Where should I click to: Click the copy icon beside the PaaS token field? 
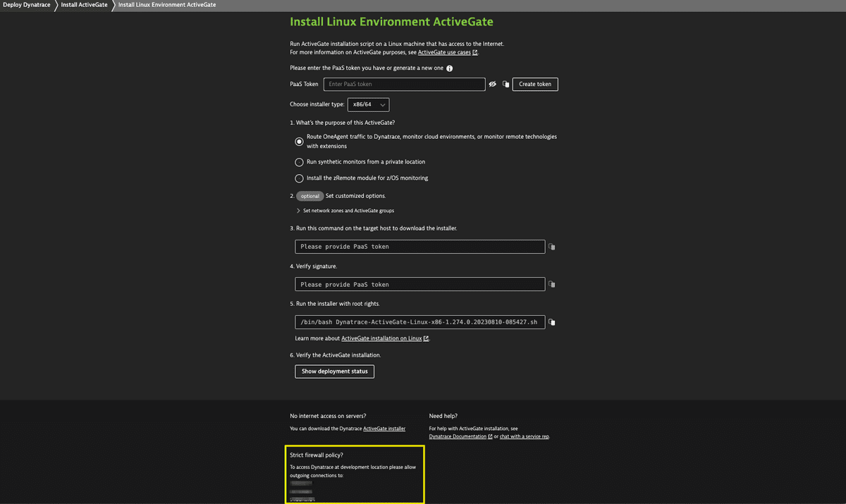[505, 84]
